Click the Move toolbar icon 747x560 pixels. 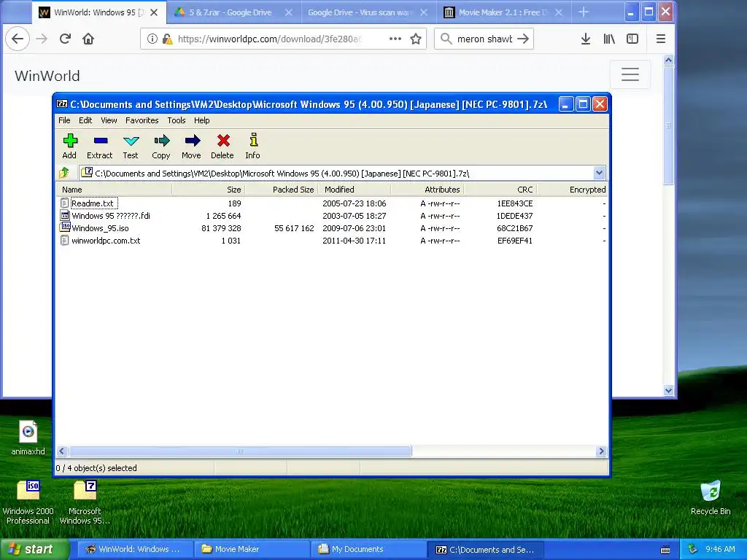coord(192,146)
